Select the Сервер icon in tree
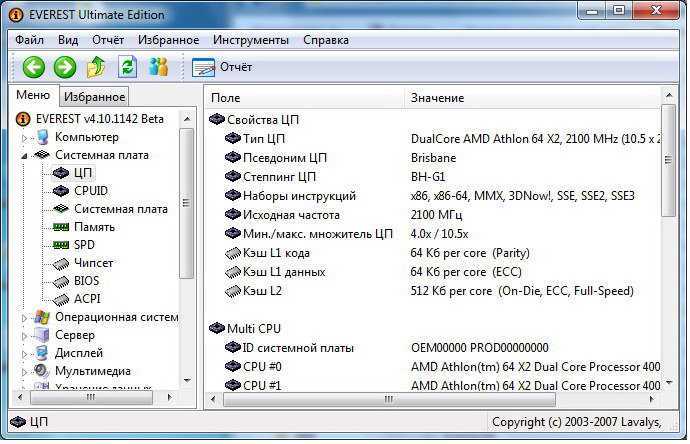The height and width of the screenshot is (444, 690). pyautogui.click(x=42, y=335)
